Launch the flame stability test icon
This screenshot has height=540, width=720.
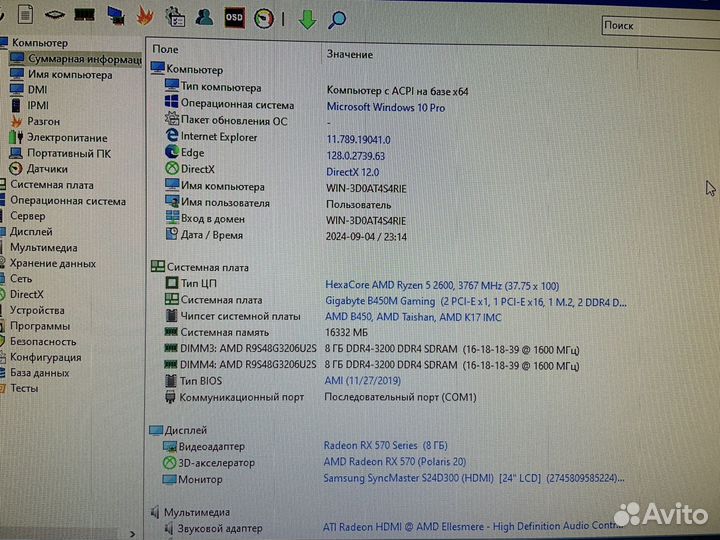145,15
